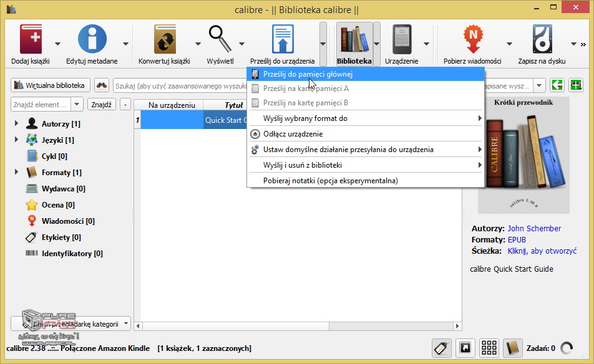The image size is (594, 364).
Task: Click the Szukaj search input field
Action: [x=180, y=86]
